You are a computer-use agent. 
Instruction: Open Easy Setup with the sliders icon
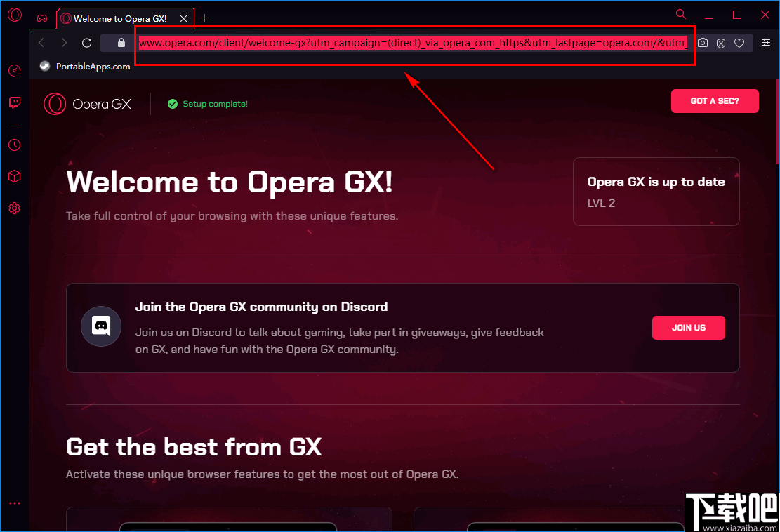click(x=766, y=43)
